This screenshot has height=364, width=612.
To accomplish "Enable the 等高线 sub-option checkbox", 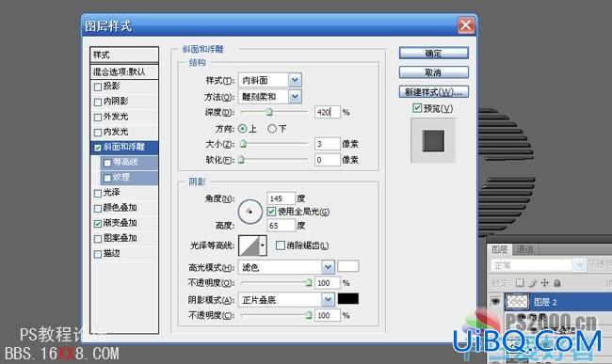I will (x=107, y=163).
